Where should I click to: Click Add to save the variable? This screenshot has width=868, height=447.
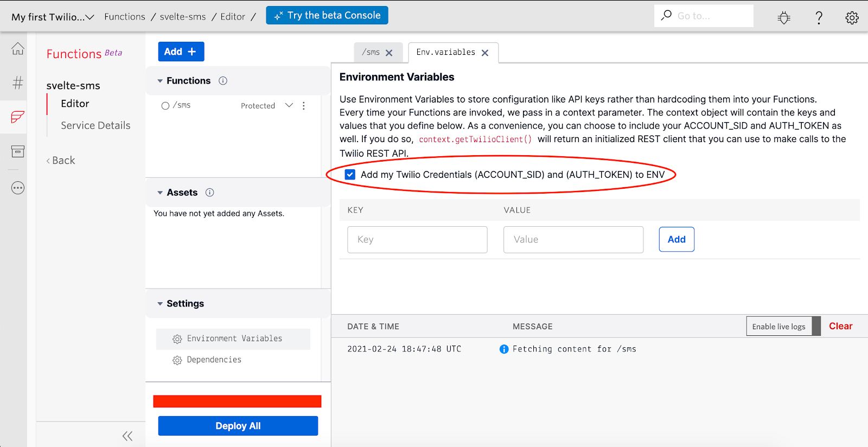(676, 239)
